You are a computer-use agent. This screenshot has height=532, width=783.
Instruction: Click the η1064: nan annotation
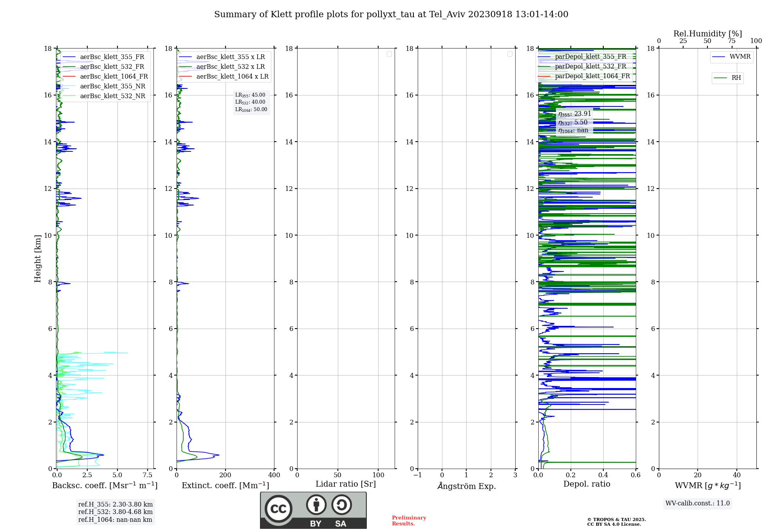[x=573, y=131]
